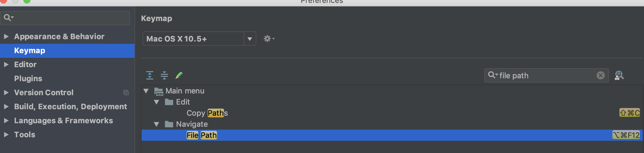Clear the 'file path' search text
Viewport: 644px width, 153px height.
click(600, 76)
